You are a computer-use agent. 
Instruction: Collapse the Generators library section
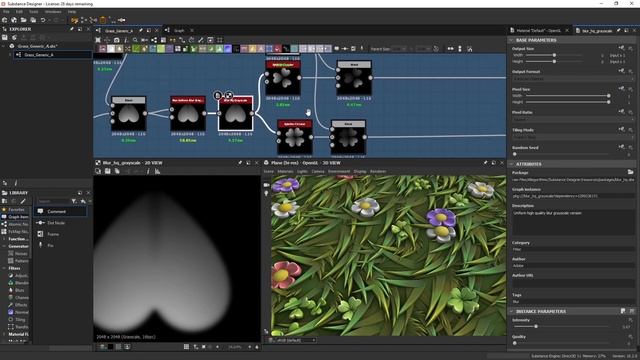[x=4, y=246]
